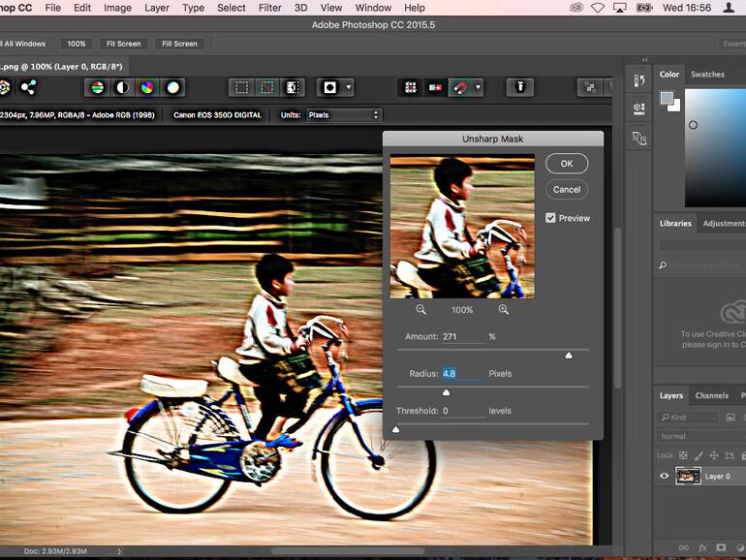This screenshot has width=746, height=560.
Task: Click the background color swatch
Action: tap(676, 107)
